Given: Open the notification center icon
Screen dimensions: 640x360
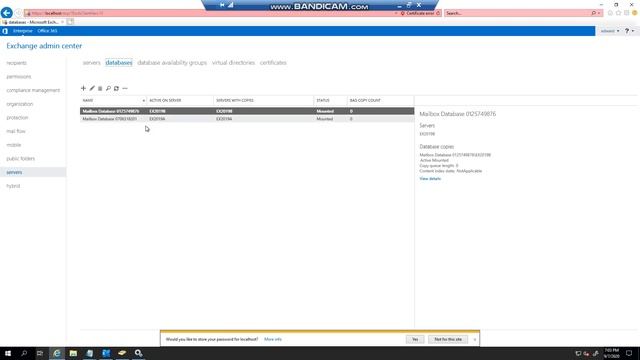Looking at the screenshot, I should coord(629,353).
